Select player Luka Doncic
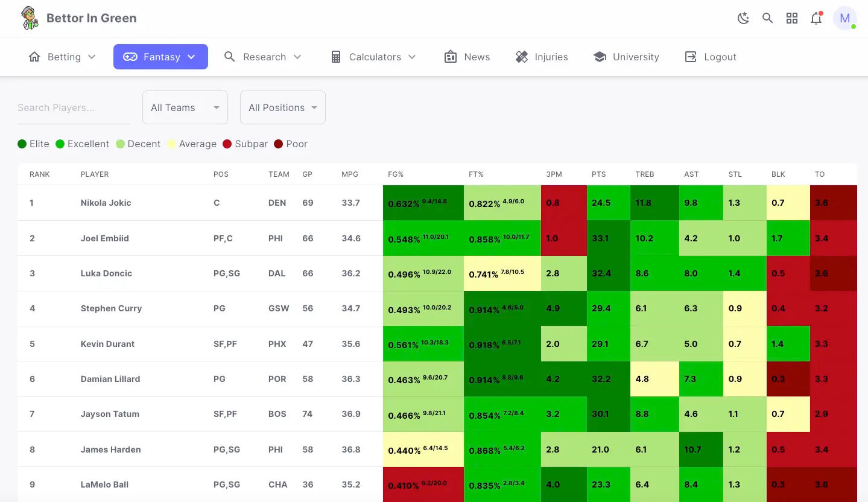 [x=106, y=273]
